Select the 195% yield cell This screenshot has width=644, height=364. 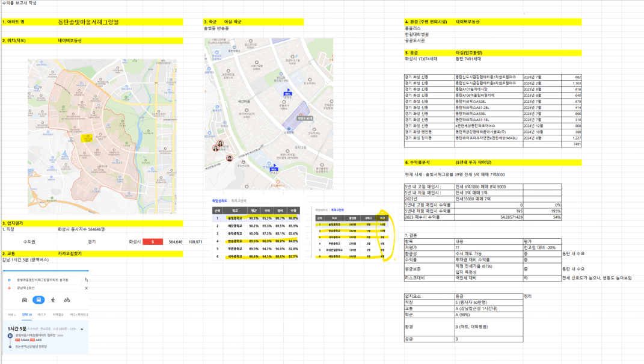[542, 211]
